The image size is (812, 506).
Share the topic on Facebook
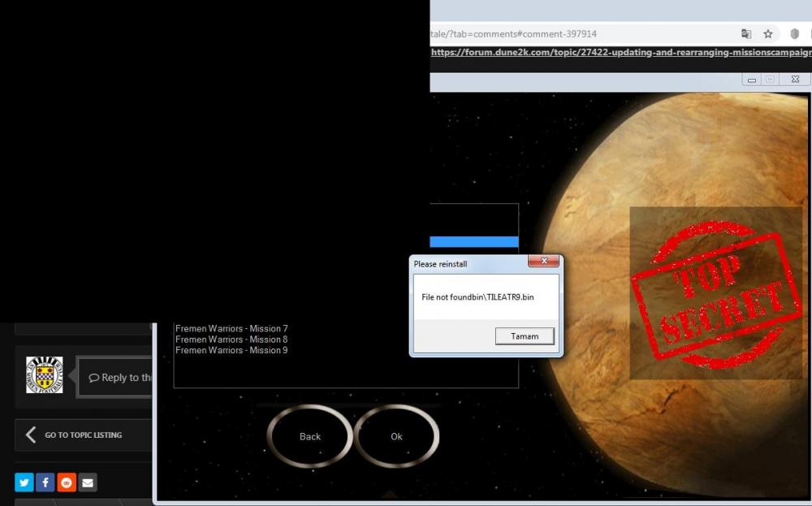45,482
